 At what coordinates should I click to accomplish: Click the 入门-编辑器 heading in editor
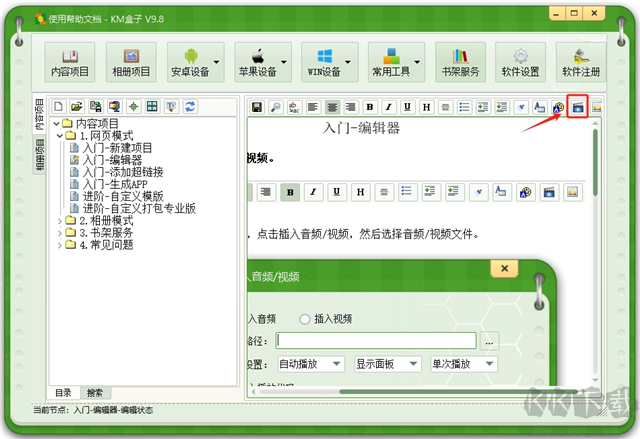point(361,128)
